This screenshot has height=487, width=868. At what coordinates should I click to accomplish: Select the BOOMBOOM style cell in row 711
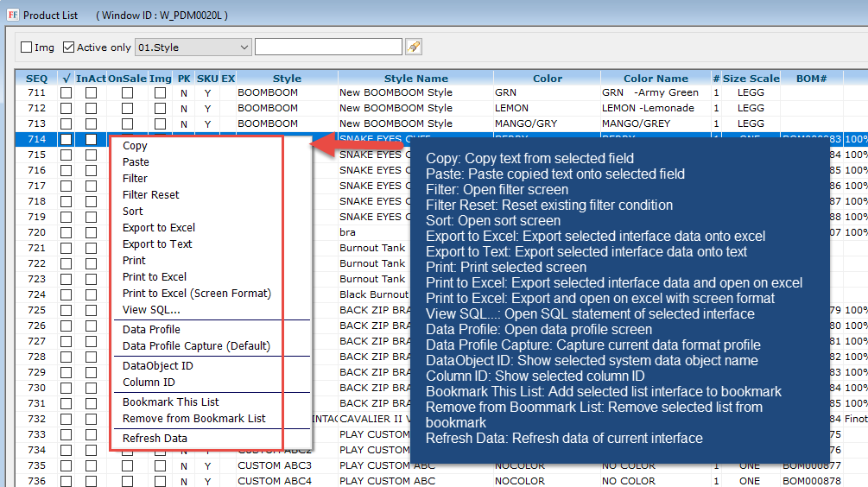(x=268, y=92)
